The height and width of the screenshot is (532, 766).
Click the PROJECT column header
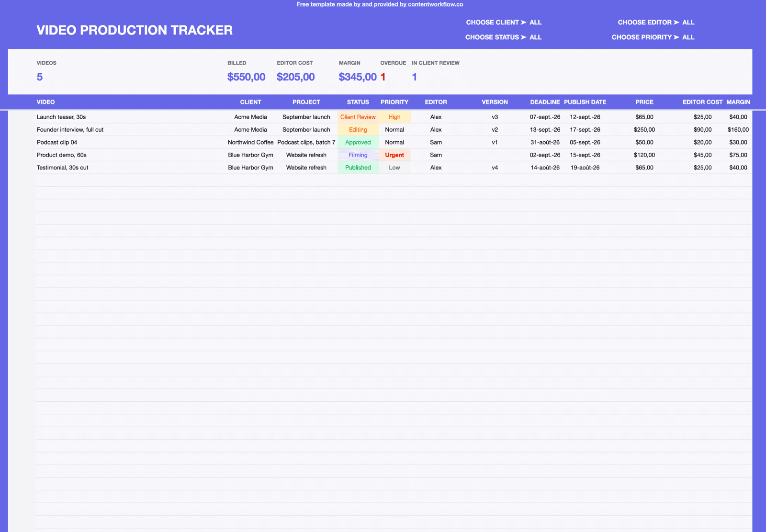pyautogui.click(x=306, y=102)
